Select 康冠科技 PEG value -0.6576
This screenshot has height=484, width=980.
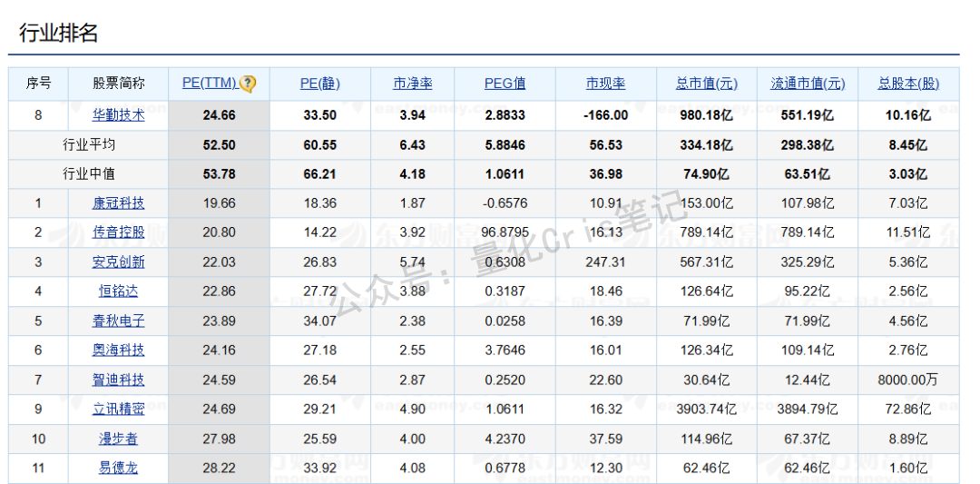505,203
